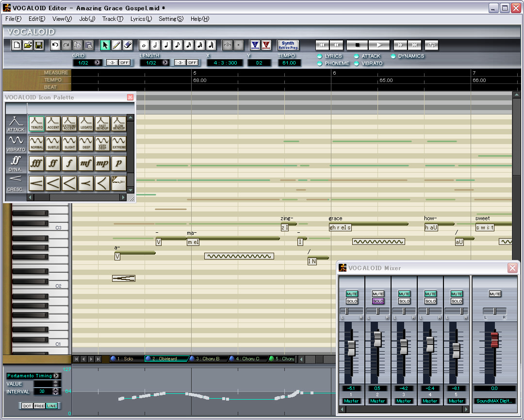This screenshot has height=420, width=524.
Task: Turn off GRID triplet with OFF button
Action: pos(124,63)
